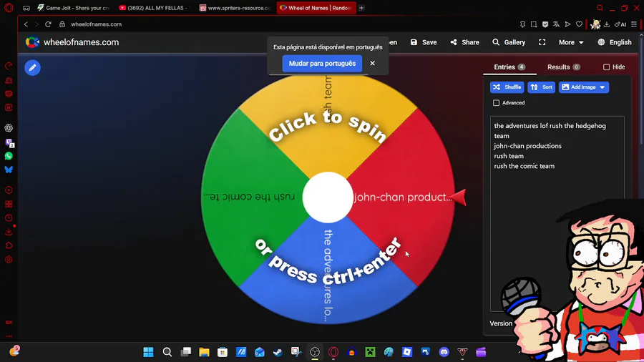Go back in browser history
Image resolution: width=644 pixels, height=362 pixels.
tap(26, 24)
